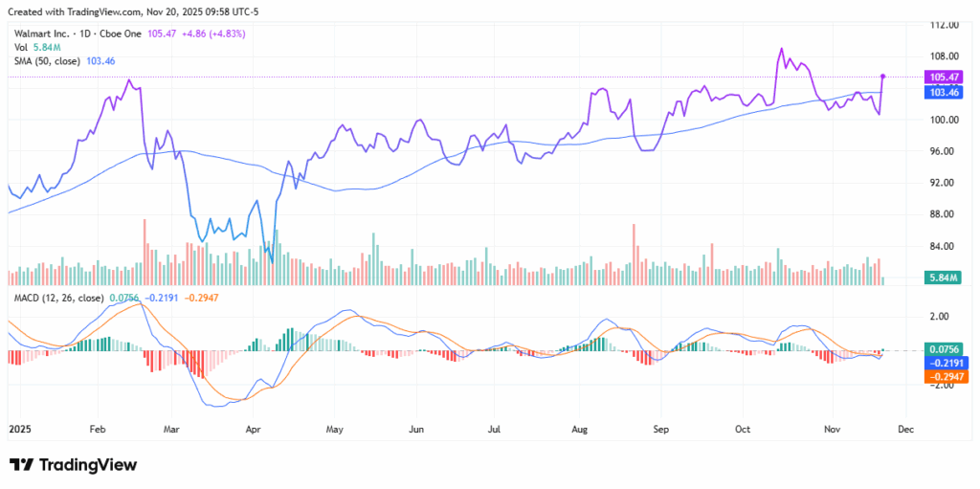Click the orange -0.2947 signal axis tag
980x489 pixels.
tap(944, 378)
